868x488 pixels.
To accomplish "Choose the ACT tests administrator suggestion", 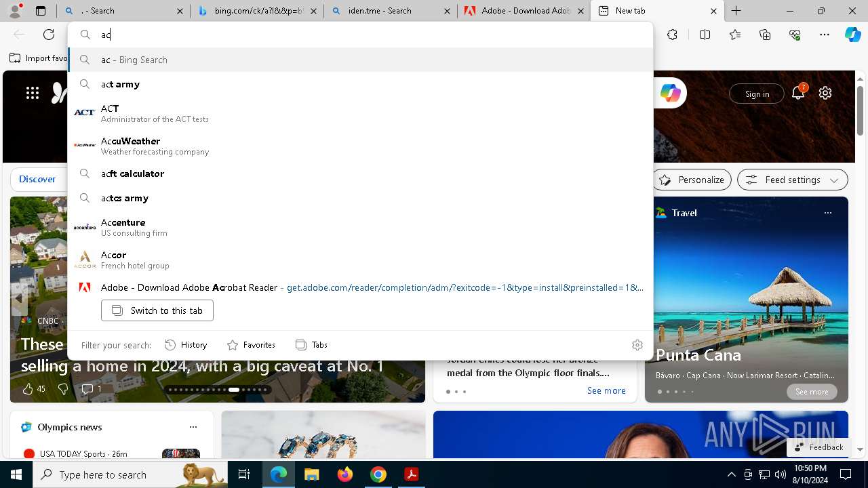I will (x=361, y=113).
